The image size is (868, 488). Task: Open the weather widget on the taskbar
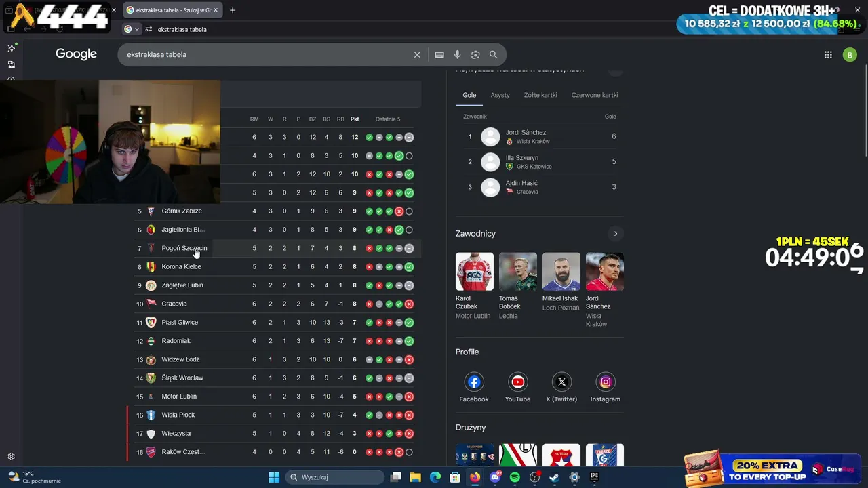tap(34, 477)
